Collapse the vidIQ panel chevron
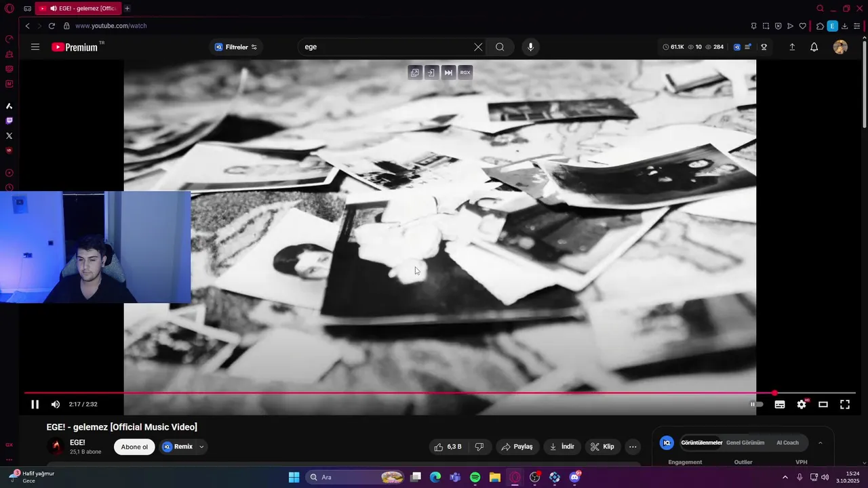 (x=820, y=443)
